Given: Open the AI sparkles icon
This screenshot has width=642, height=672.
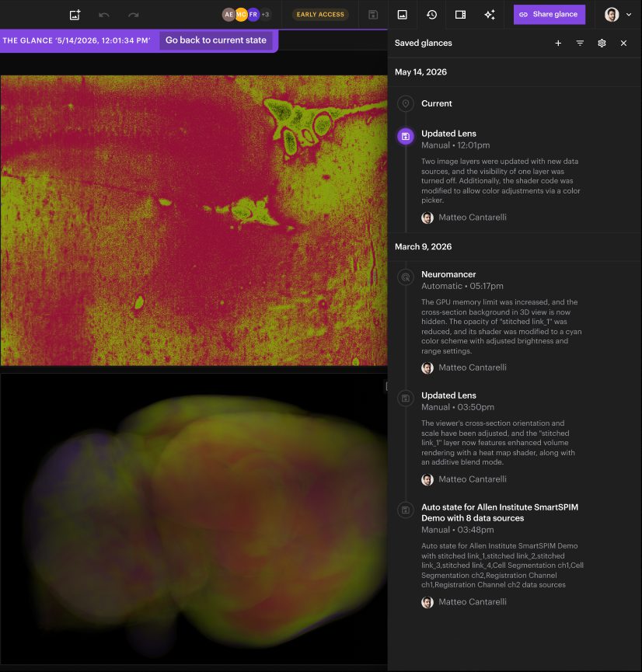Looking at the screenshot, I should [490, 15].
